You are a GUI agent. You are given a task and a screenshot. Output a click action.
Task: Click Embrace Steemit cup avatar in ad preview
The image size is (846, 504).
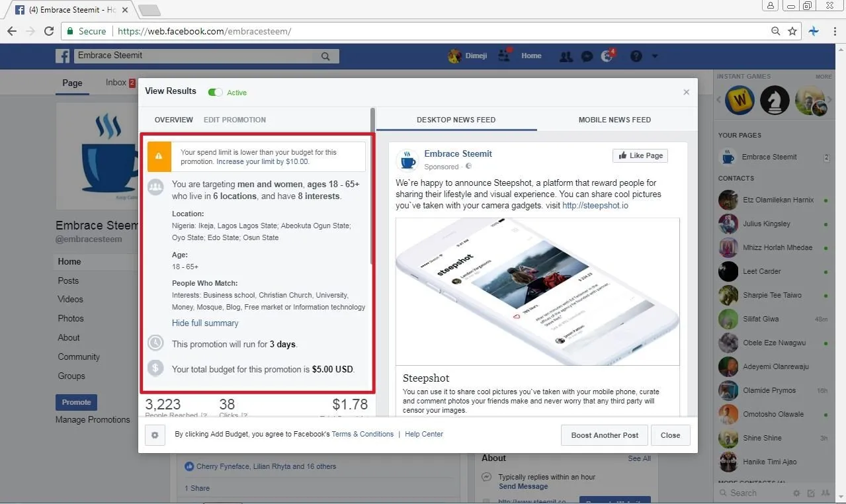coord(407,160)
